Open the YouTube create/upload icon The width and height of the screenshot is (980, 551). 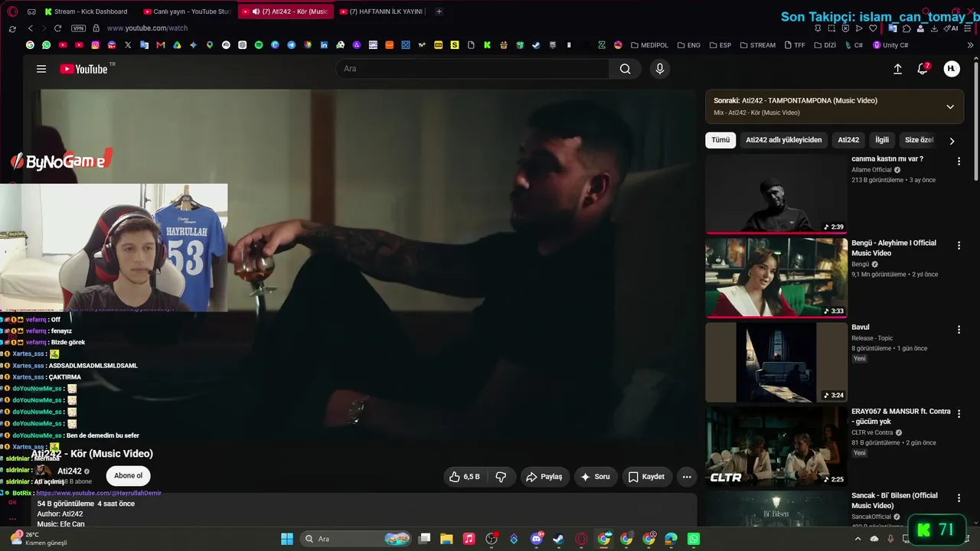coord(897,69)
